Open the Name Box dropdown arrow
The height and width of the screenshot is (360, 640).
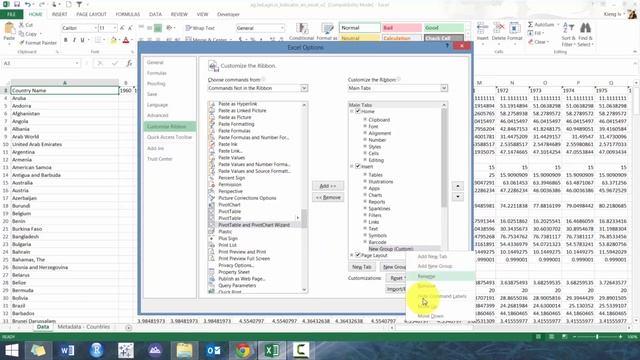click(x=77, y=63)
